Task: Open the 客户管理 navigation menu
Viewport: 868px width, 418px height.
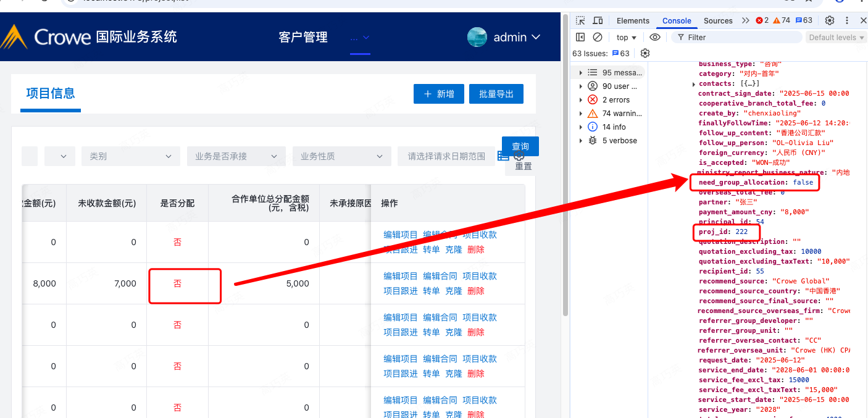Action: click(x=303, y=38)
